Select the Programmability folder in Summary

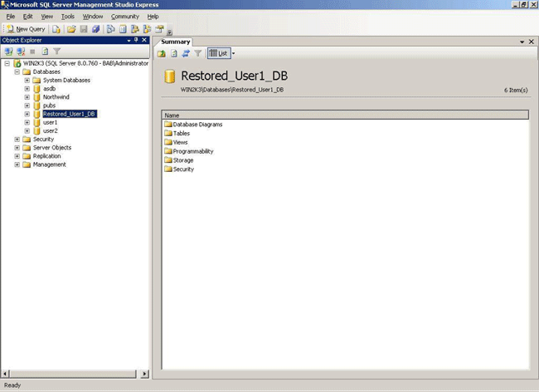pyautogui.click(x=189, y=151)
